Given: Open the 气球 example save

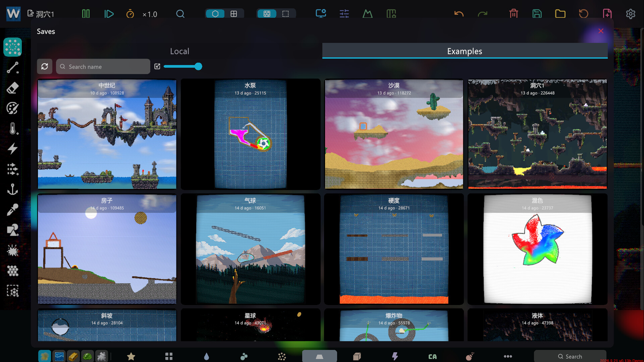Looking at the screenshot, I should tap(251, 249).
